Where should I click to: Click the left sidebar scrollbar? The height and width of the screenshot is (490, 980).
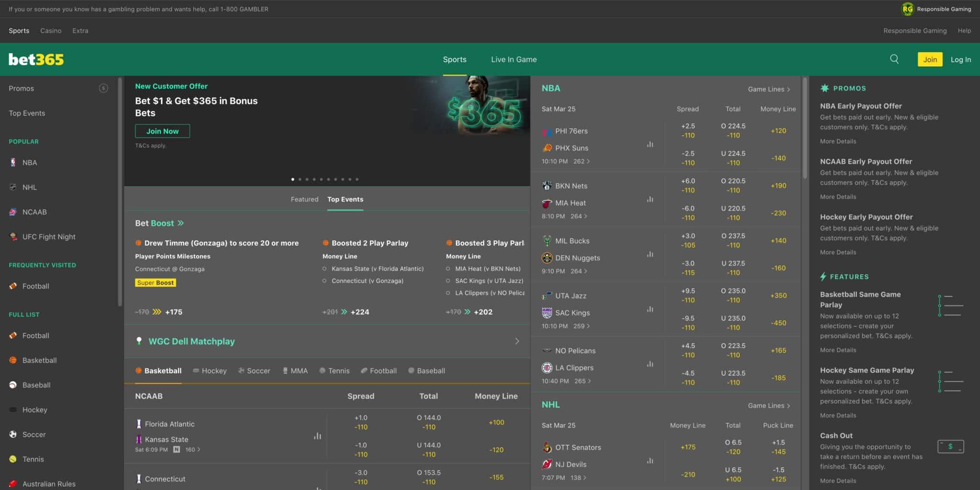[x=120, y=191]
